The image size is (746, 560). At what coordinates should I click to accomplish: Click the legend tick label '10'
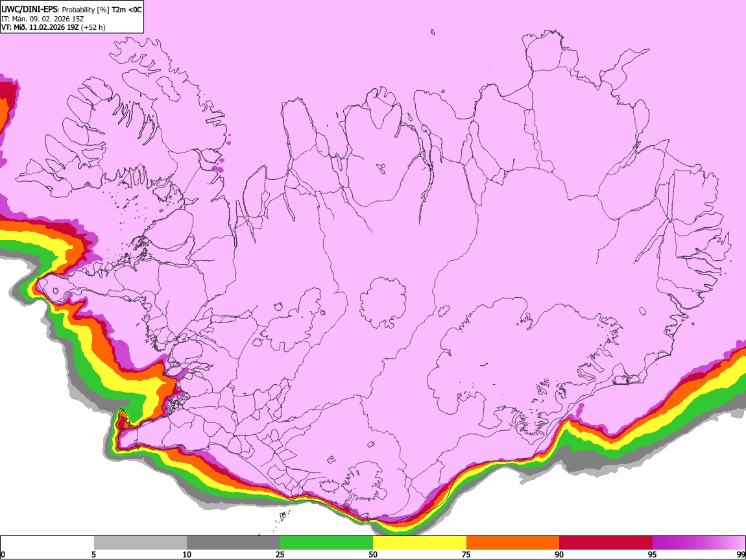click(187, 554)
